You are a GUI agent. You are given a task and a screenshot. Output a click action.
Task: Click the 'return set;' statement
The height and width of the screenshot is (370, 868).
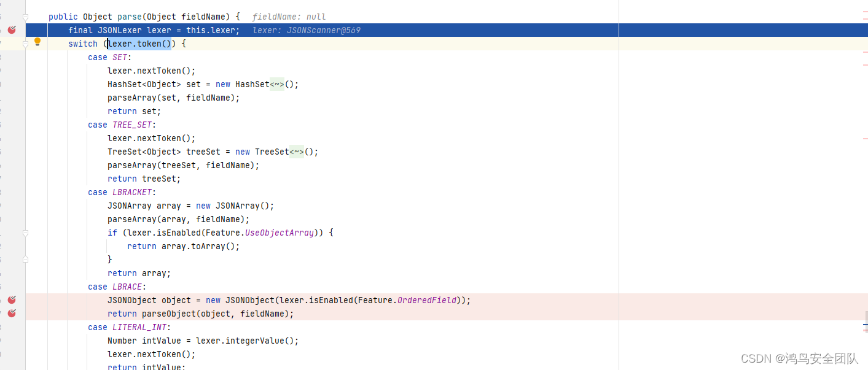[x=135, y=111]
